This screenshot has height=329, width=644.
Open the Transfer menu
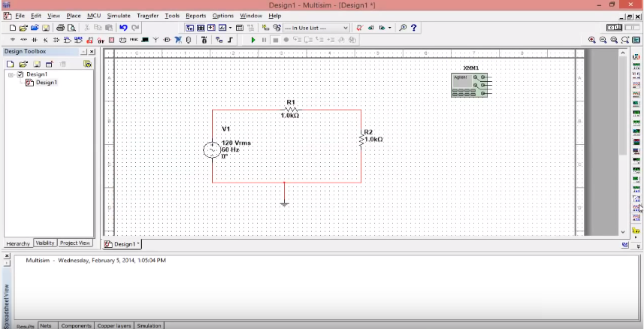click(x=147, y=15)
